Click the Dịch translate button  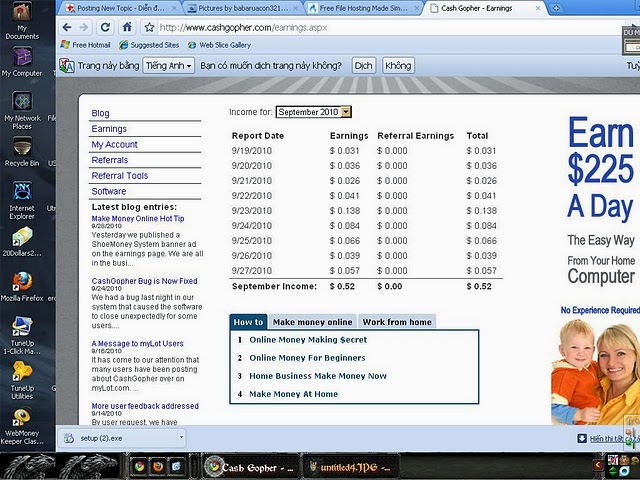tap(363, 65)
